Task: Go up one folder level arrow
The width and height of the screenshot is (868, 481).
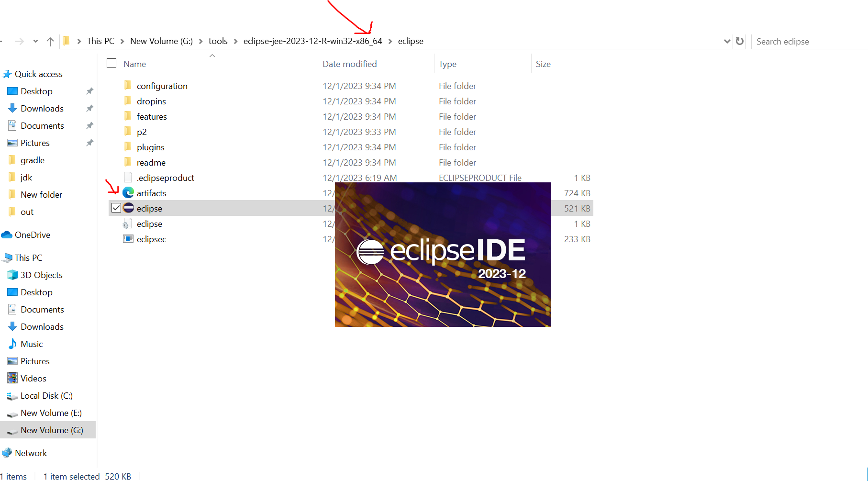Action: [x=50, y=42]
